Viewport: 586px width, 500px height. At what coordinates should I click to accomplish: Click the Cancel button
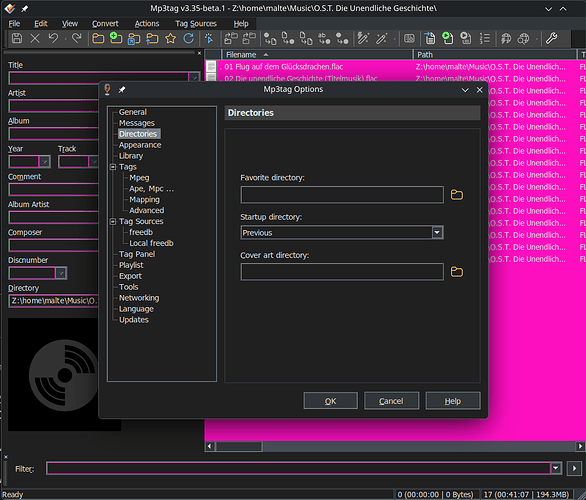click(391, 401)
